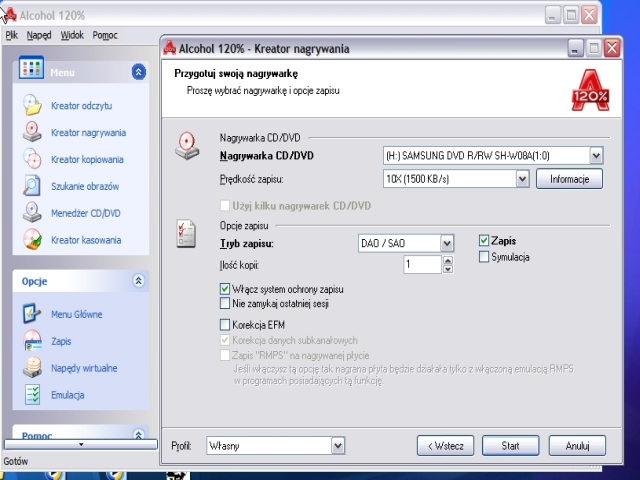Image resolution: width=640 pixels, height=480 pixels.
Task: Collapse the Opcje sidebar panel
Action: point(139,281)
